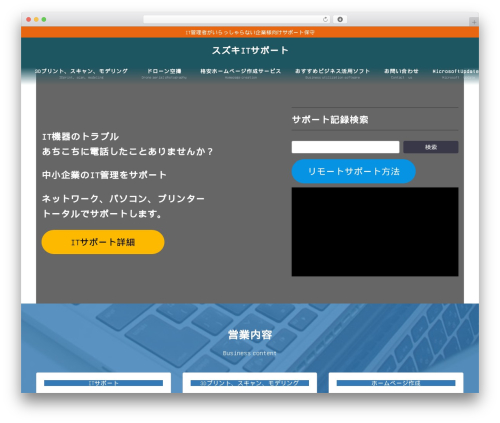The image size is (500, 423).
Task: Click the 営業内容 section heading
Action: [x=250, y=335]
